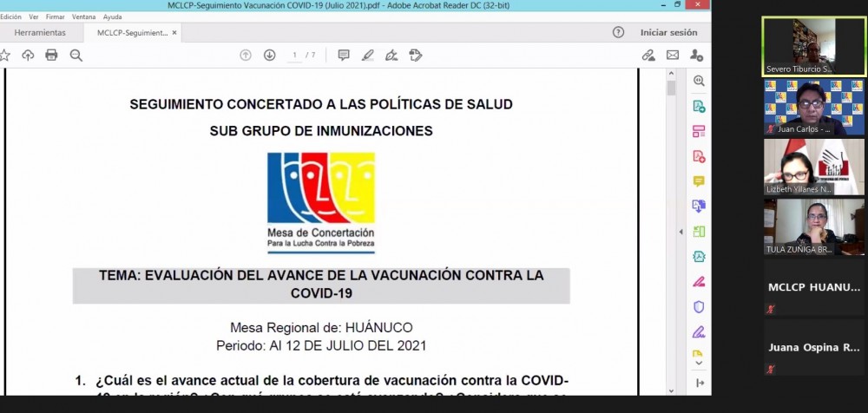Send file by email envelope icon
Image resolution: width=868 pixels, height=413 pixels.
(x=673, y=56)
